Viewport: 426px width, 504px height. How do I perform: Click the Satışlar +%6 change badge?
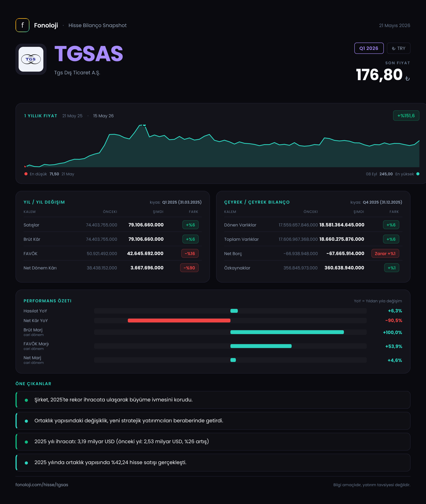point(190,225)
